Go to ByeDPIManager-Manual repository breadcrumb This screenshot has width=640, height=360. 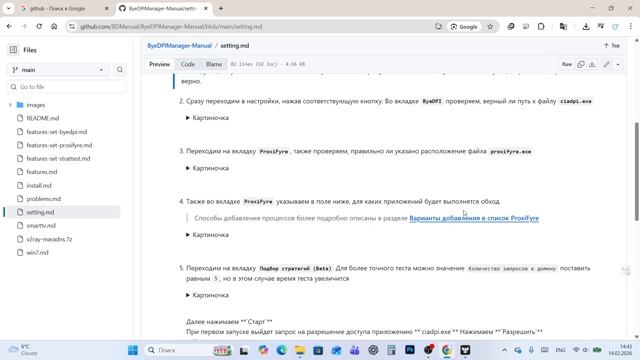pos(180,45)
